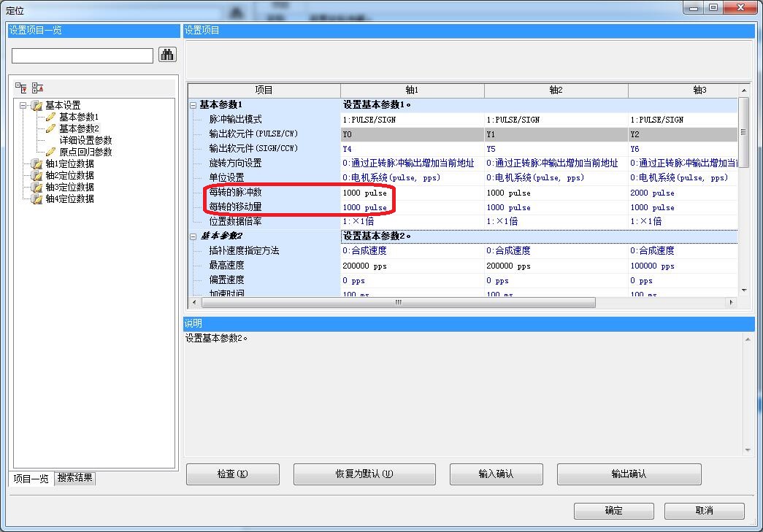Image resolution: width=763 pixels, height=532 pixels.
Task: Click the binoculars search icon
Action: [168, 55]
